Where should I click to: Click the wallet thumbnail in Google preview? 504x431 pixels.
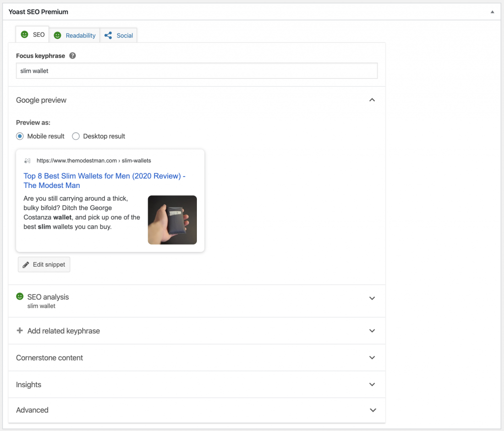tap(172, 220)
